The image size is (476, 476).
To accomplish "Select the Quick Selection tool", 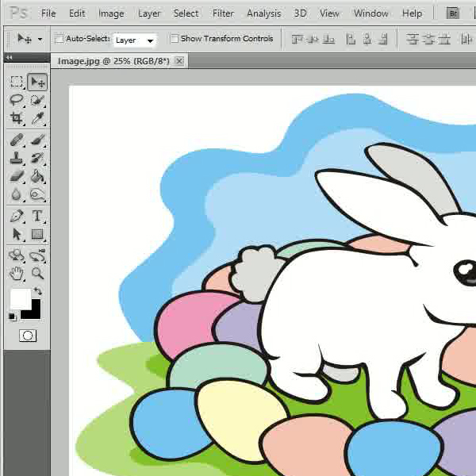I will [x=37, y=100].
